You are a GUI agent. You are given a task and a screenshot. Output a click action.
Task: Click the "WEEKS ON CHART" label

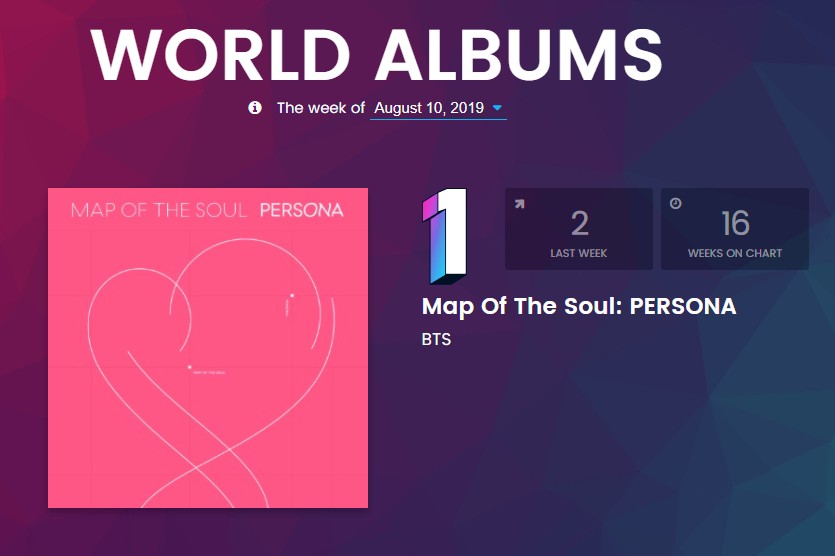pyautogui.click(x=735, y=253)
